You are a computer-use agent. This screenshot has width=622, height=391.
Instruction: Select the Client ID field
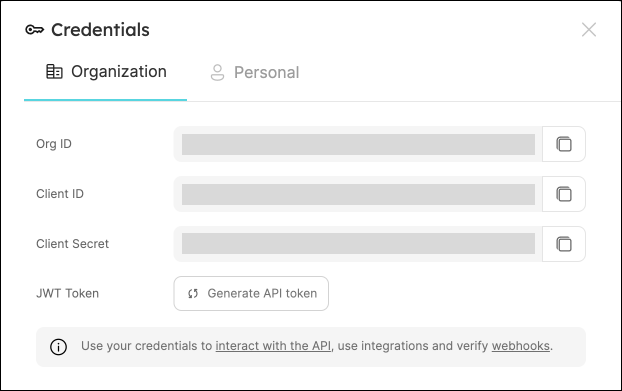click(358, 194)
